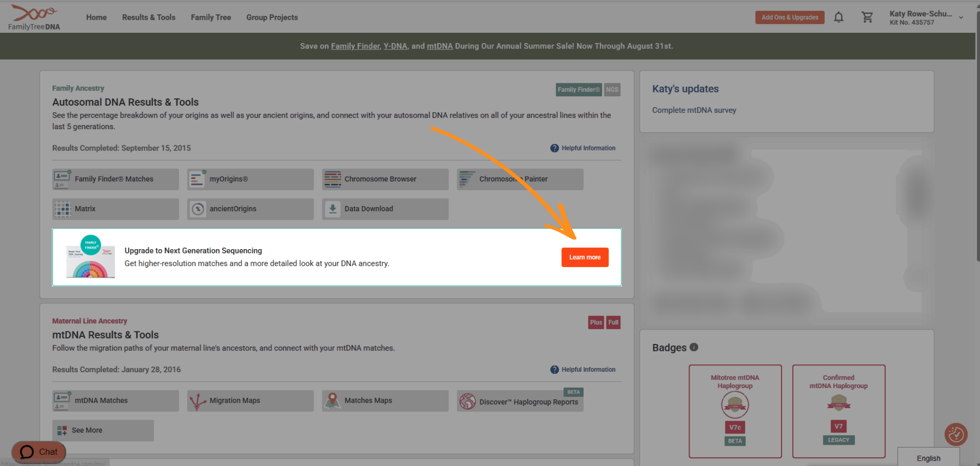The image size is (980, 466).
Task: Click the Family Finder badge tag
Action: click(x=579, y=90)
